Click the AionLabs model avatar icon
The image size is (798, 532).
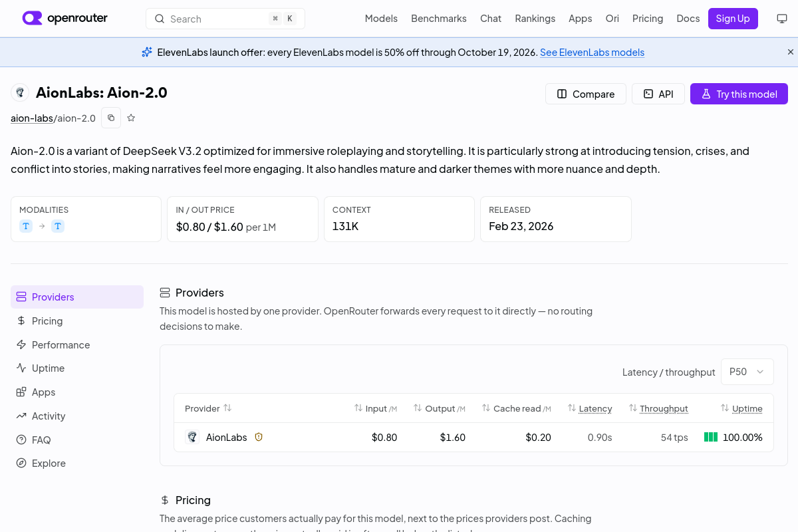[x=20, y=92]
